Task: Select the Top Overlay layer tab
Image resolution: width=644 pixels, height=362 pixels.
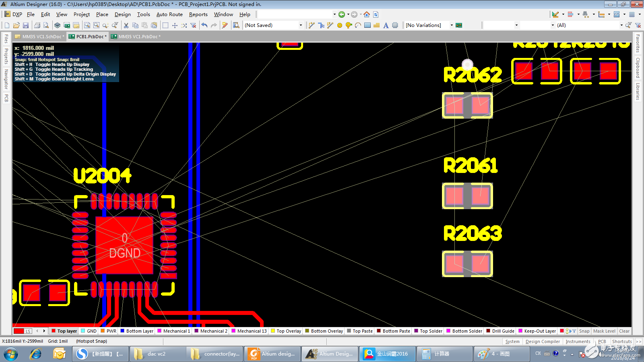Action: click(286, 331)
